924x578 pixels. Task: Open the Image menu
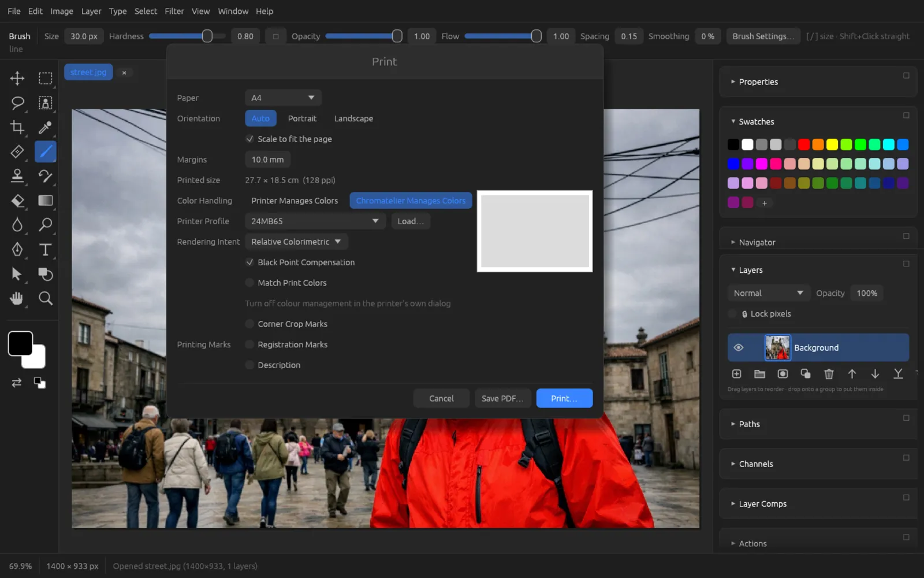pos(62,11)
